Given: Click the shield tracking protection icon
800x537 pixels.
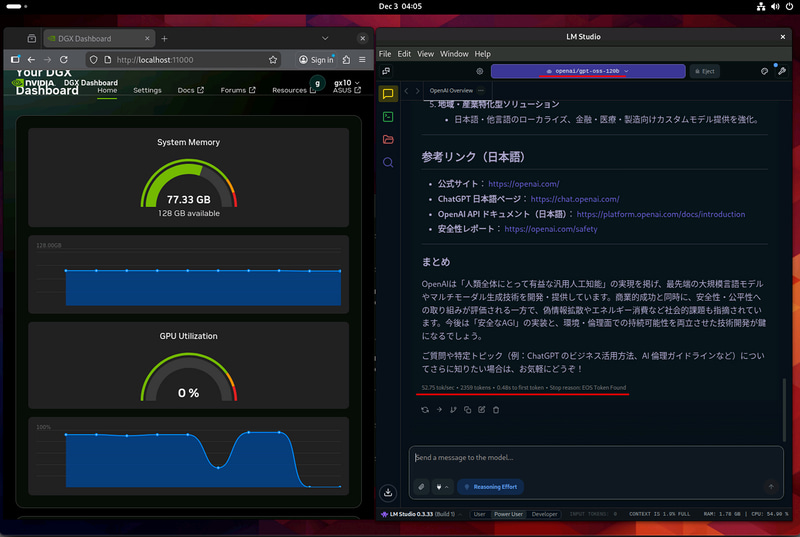Looking at the screenshot, I should (x=93, y=60).
